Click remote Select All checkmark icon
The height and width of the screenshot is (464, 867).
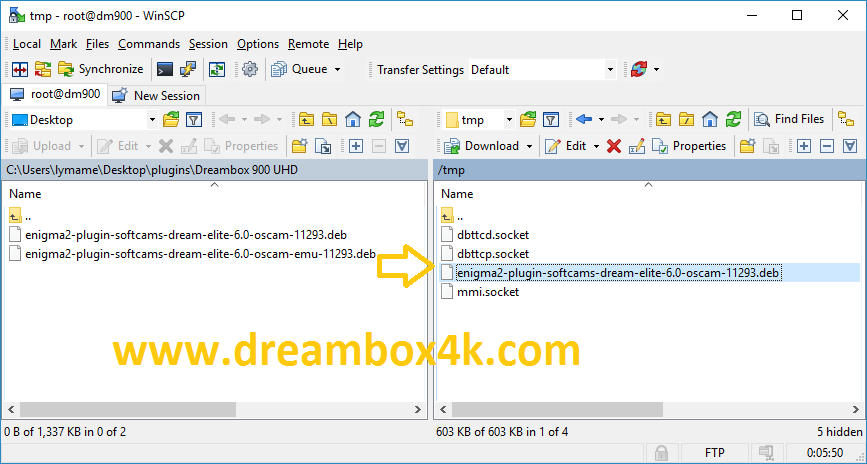(x=850, y=146)
